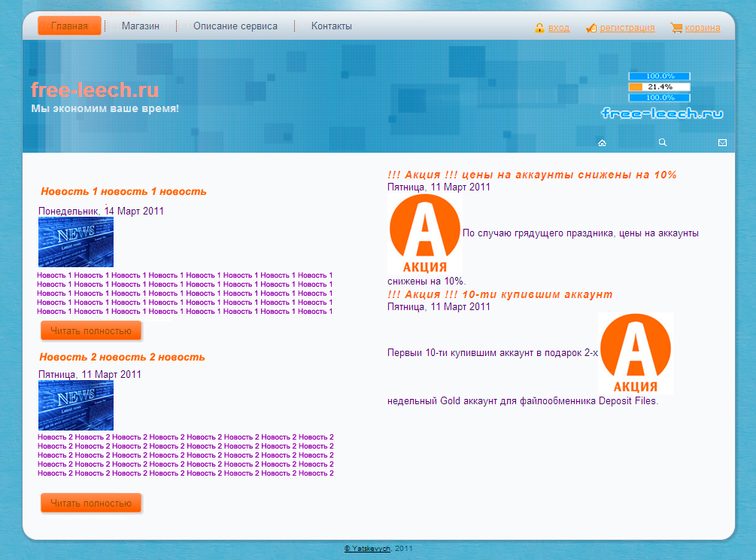Image resolution: width=756 pixels, height=560 pixels.
Task: Click the NEWS thumbnail of Новость 1
Action: tap(76, 242)
